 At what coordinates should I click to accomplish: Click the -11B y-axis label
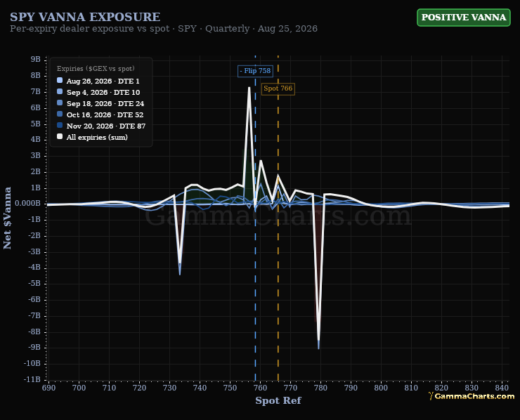32,379
